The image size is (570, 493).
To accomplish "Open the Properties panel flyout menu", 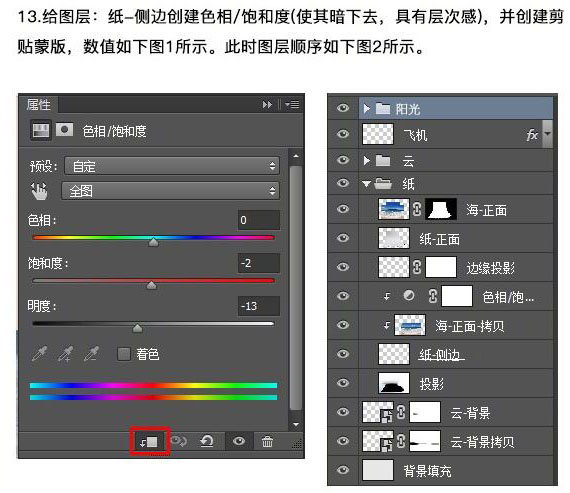I will pyautogui.click(x=292, y=105).
